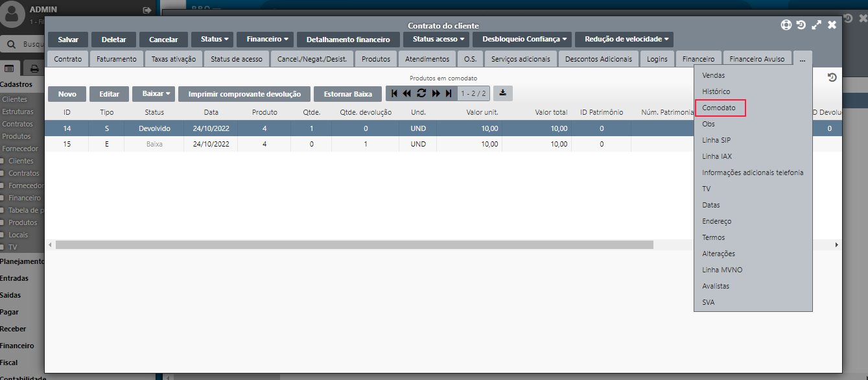Screen dimensions: 868x380
Task: Open the Status acesso dropdown
Action: (439, 39)
